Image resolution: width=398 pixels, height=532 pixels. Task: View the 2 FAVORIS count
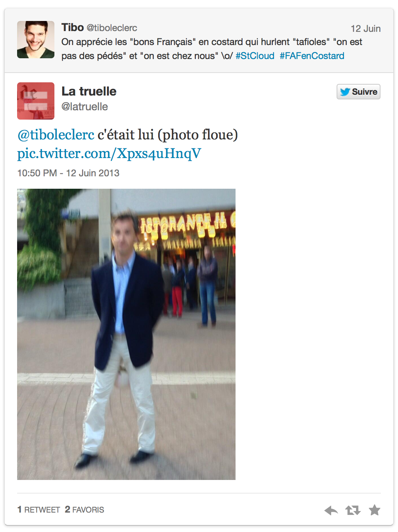(x=84, y=509)
